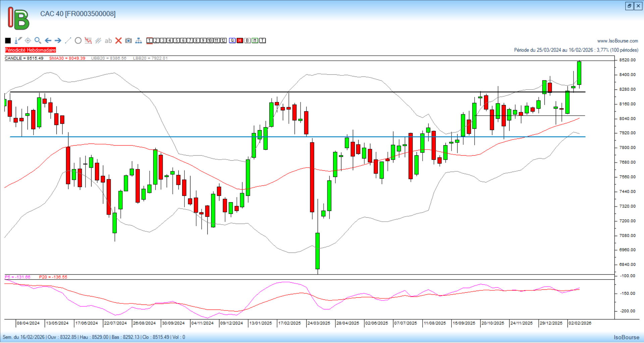Navigate forward with the right arrow

(x=58, y=41)
